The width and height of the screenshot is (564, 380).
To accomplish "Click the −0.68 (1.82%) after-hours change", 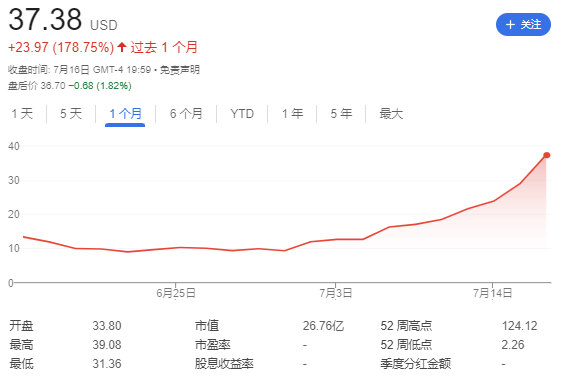I will [100, 86].
